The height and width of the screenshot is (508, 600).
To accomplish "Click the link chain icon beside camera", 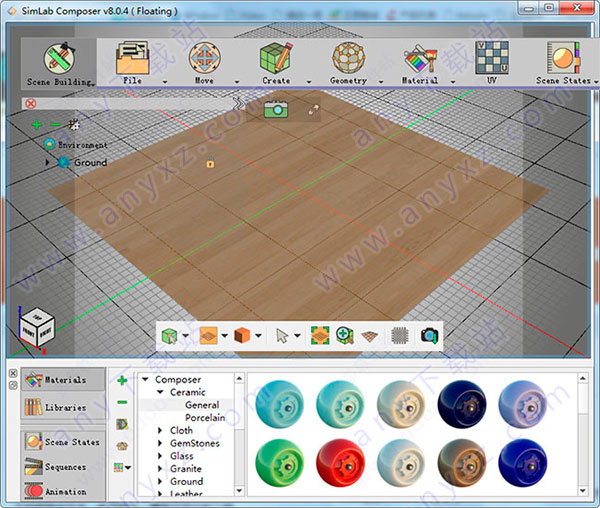I will 313,110.
